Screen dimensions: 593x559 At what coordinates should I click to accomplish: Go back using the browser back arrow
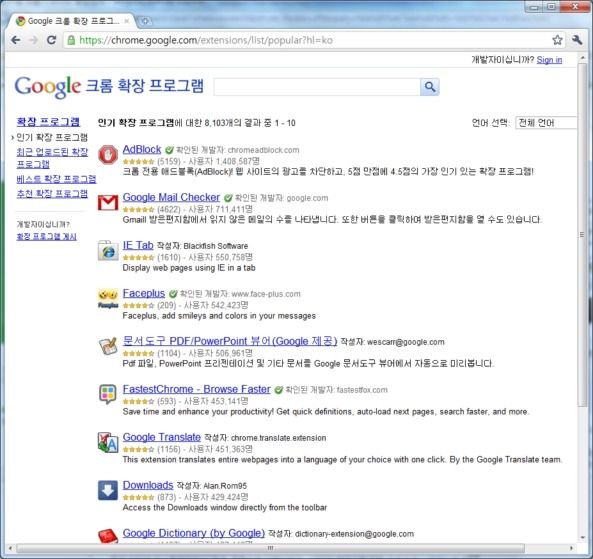(16, 40)
